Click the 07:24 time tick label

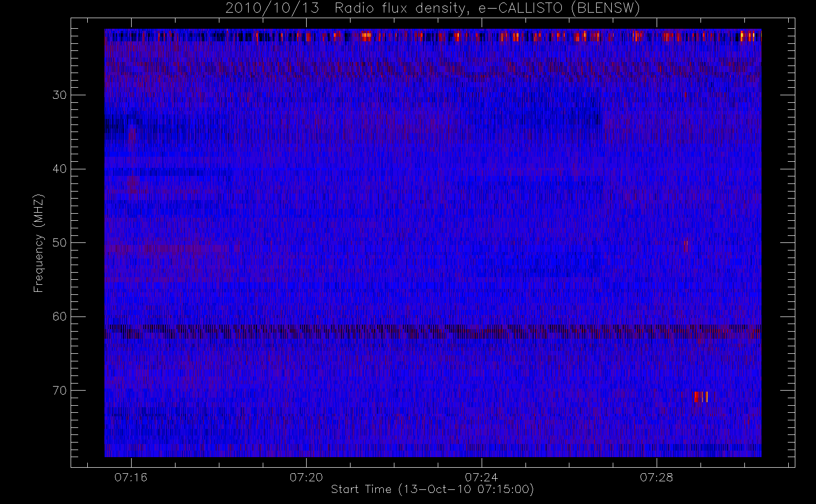point(482,477)
